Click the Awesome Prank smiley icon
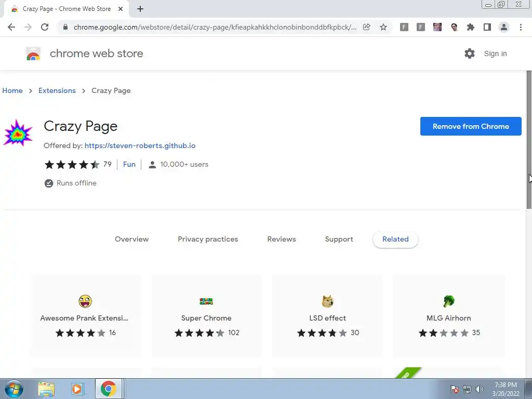This screenshot has width=532, height=399. 85,301
